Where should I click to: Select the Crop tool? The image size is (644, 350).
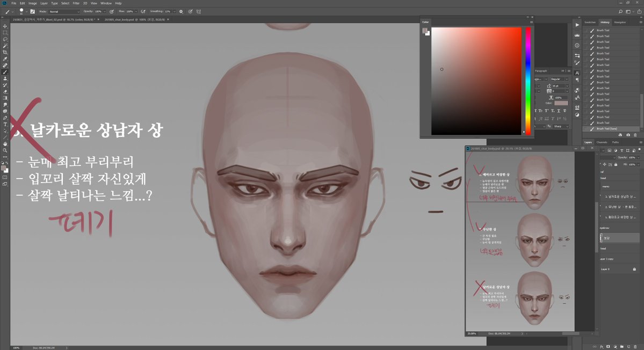pyautogui.click(x=5, y=53)
